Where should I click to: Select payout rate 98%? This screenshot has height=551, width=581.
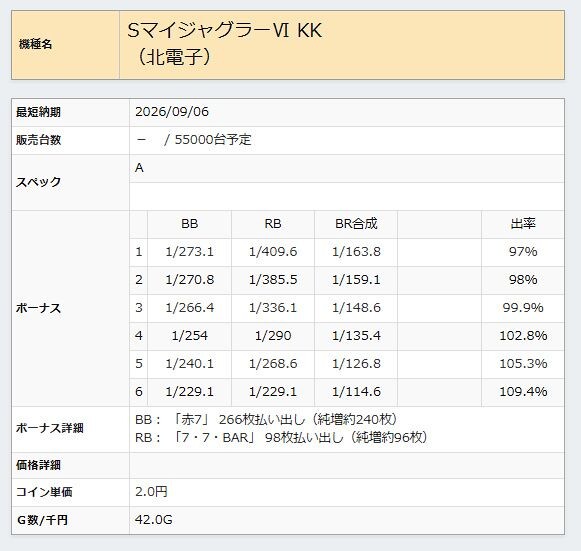click(x=523, y=280)
